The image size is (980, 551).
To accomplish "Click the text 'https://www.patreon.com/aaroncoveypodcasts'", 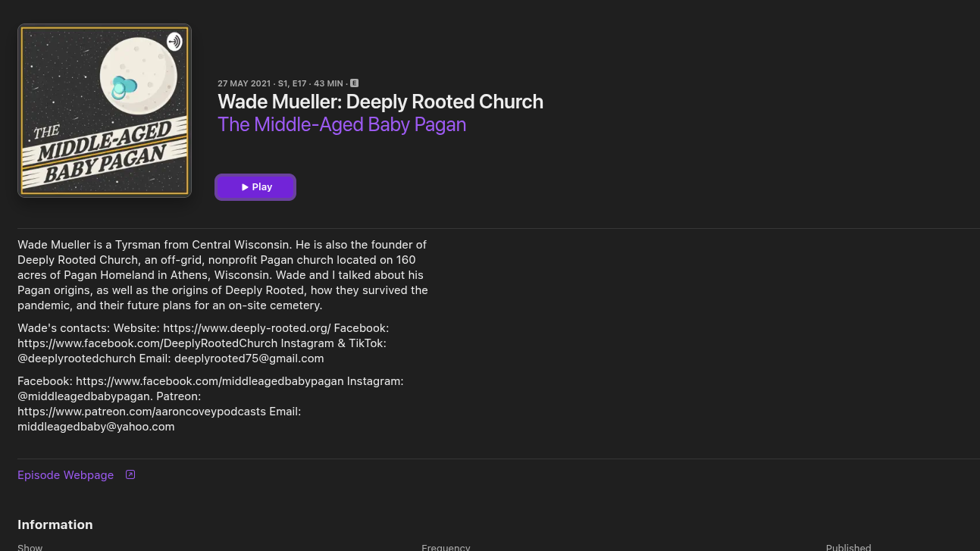I will click(x=142, y=412).
